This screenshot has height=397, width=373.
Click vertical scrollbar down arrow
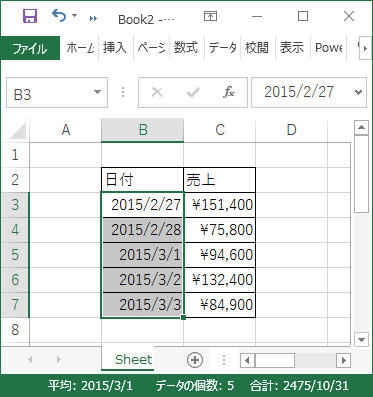361,340
